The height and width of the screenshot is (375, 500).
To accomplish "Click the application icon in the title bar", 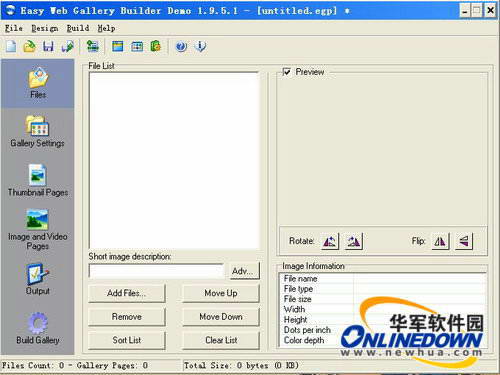I will pyautogui.click(x=10, y=10).
